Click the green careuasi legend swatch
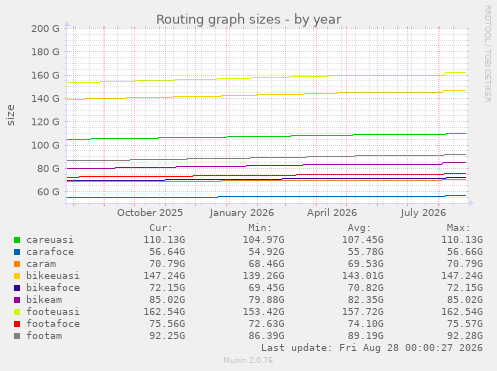Viewport: 497px width, 371px height. coord(17,240)
